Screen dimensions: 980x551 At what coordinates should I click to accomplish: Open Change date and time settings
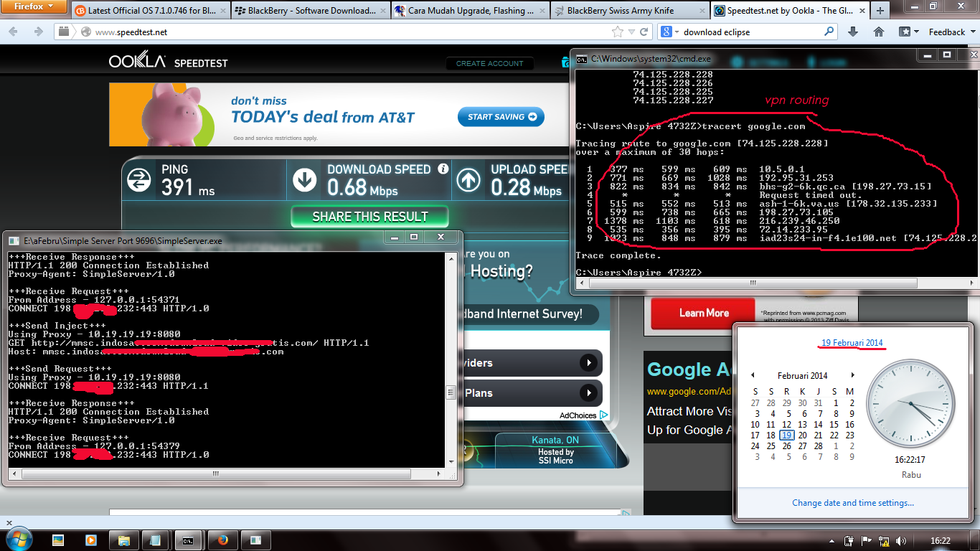[x=853, y=503]
